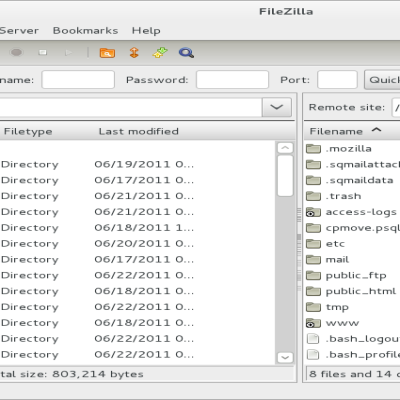Click into the local site path field
The image size is (400, 400).
click(131, 107)
